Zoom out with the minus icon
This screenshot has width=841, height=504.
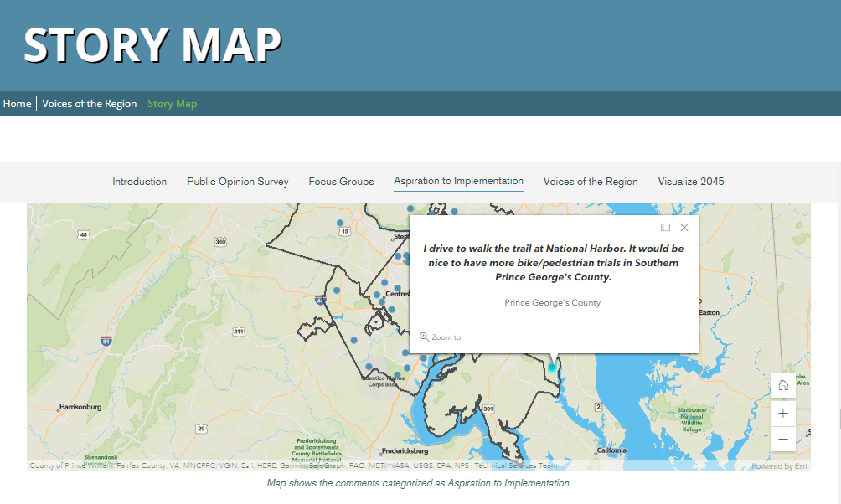click(x=782, y=440)
